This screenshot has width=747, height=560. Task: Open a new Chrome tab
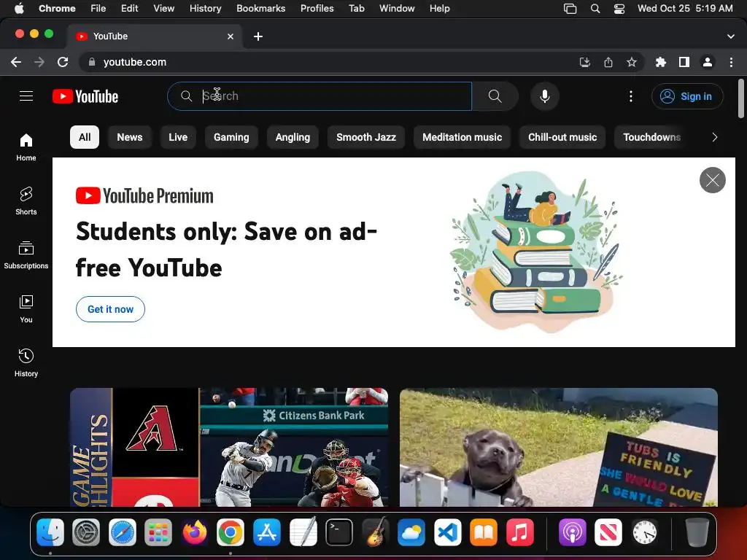258,36
